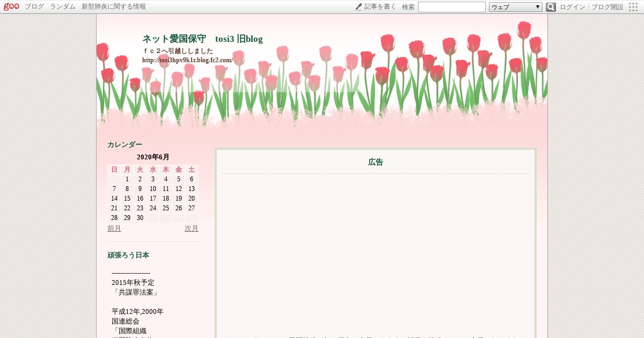Select calendar date 27
644x338 pixels.
[192, 208]
